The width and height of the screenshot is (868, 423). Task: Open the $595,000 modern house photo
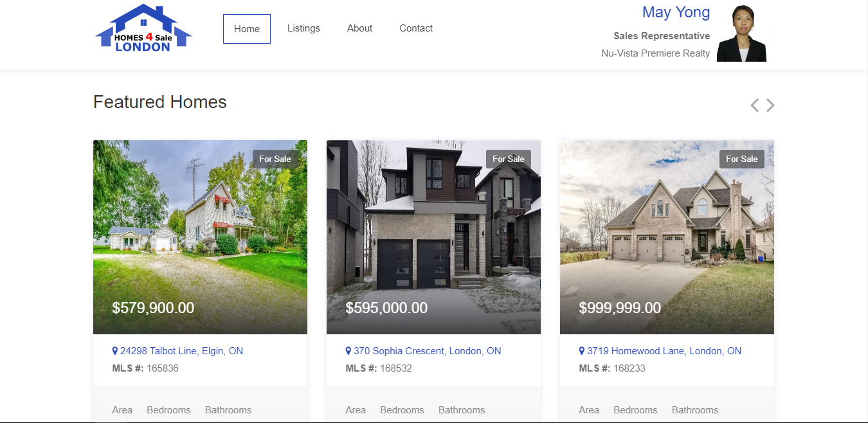pyautogui.click(x=433, y=237)
